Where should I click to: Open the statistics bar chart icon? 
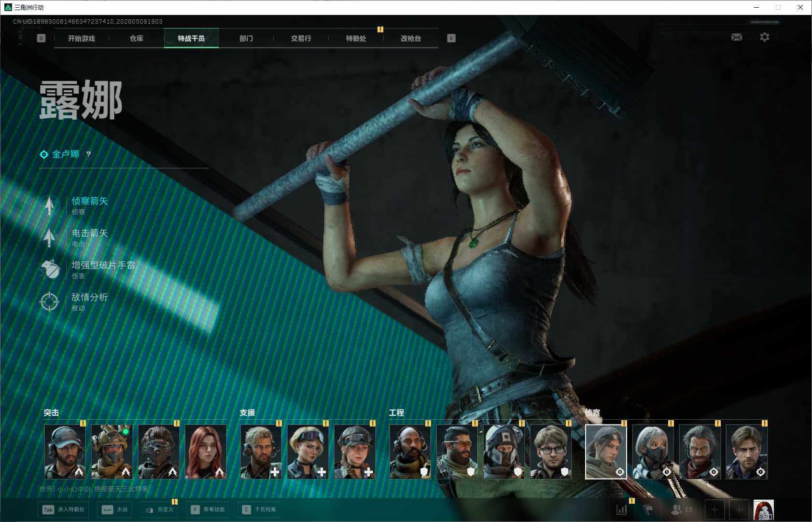[x=622, y=509]
